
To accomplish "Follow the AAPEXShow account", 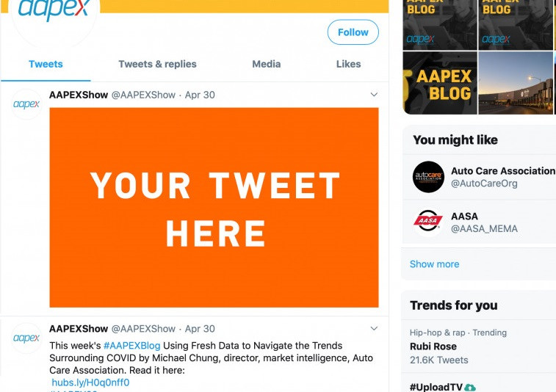I will (353, 32).
